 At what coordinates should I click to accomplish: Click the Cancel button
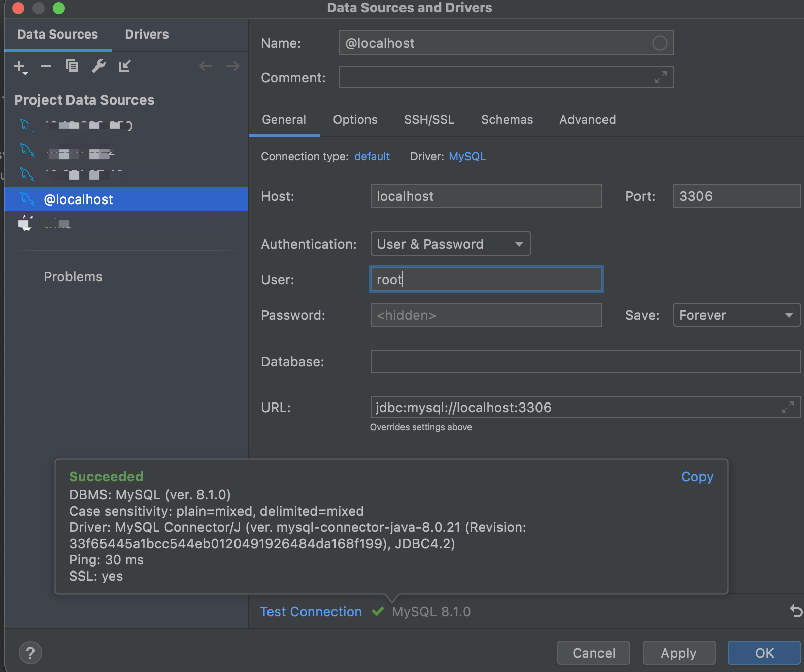[594, 653]
